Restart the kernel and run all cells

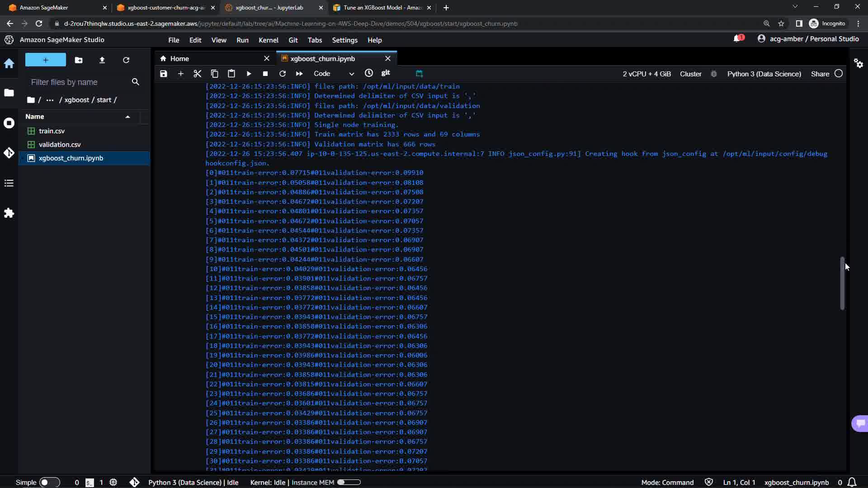[299, 74]
